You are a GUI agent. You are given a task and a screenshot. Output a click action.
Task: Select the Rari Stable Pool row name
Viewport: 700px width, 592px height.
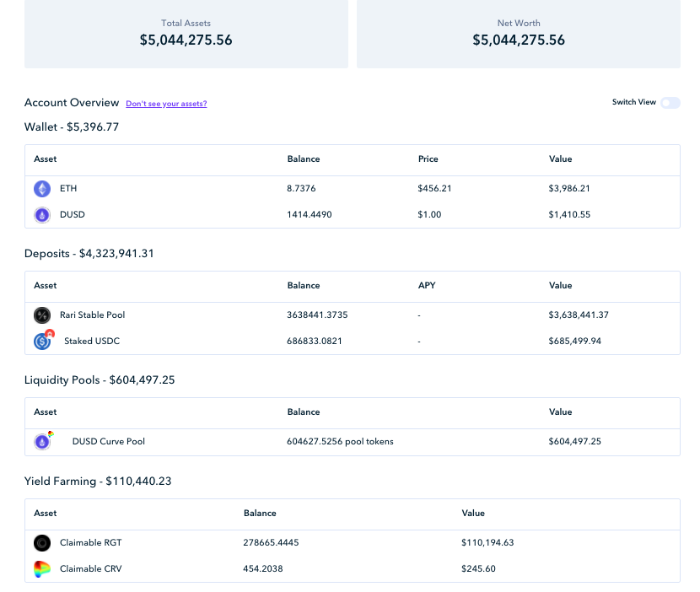(93, 315)
